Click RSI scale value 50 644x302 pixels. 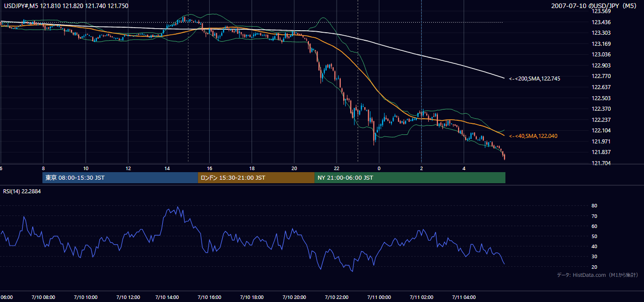(595, 236)
